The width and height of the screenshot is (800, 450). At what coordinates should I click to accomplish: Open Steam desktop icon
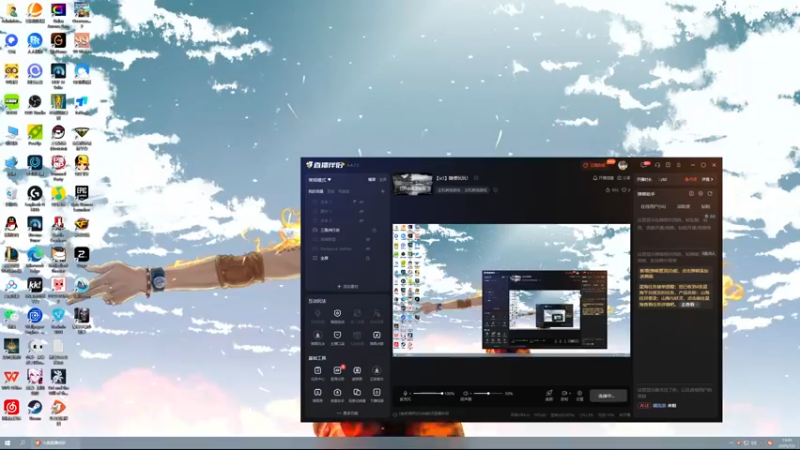point(35,410)
